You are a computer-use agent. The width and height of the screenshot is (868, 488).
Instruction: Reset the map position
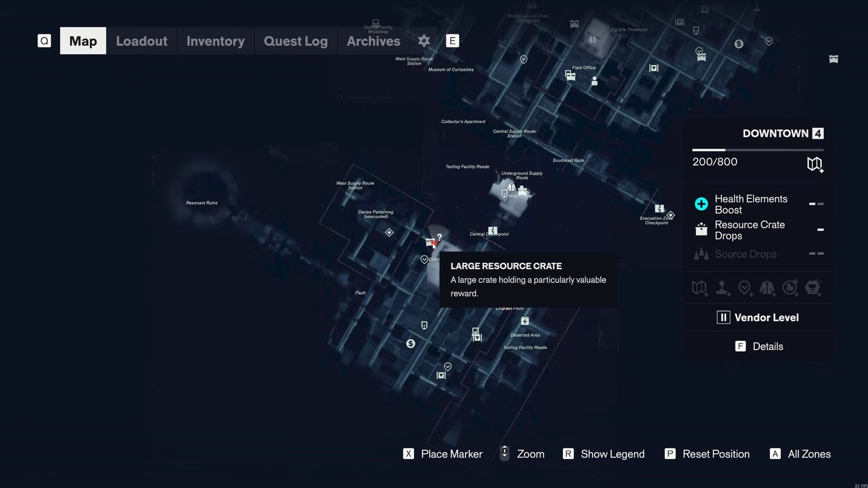(707, 454)
